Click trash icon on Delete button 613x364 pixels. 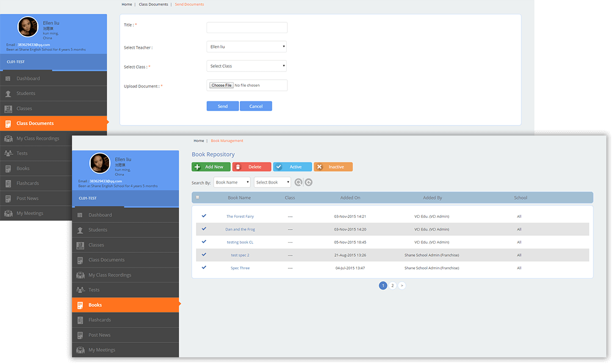tap(238, 167)
